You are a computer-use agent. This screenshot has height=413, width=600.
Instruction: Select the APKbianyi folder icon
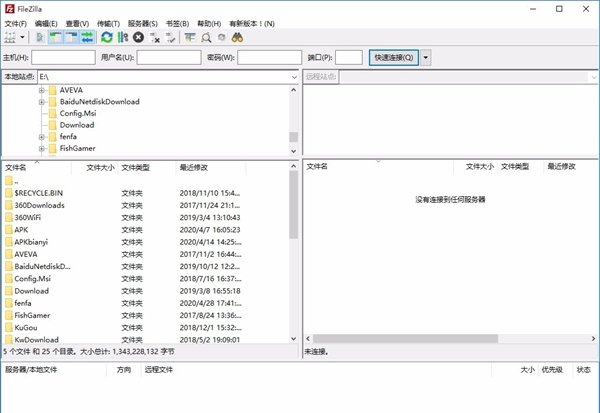click(9, 242)
